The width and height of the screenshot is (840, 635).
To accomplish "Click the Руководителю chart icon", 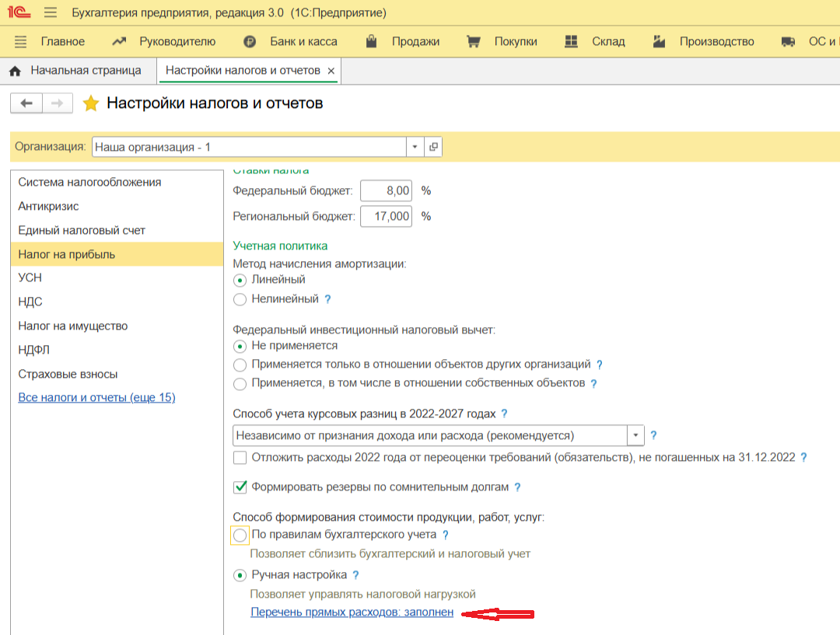I will point(119,41).
